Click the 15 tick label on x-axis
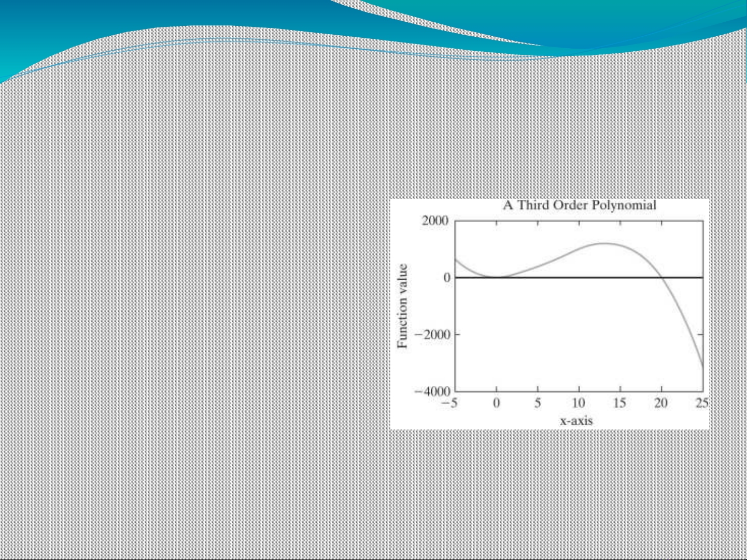 click(620, 403)
